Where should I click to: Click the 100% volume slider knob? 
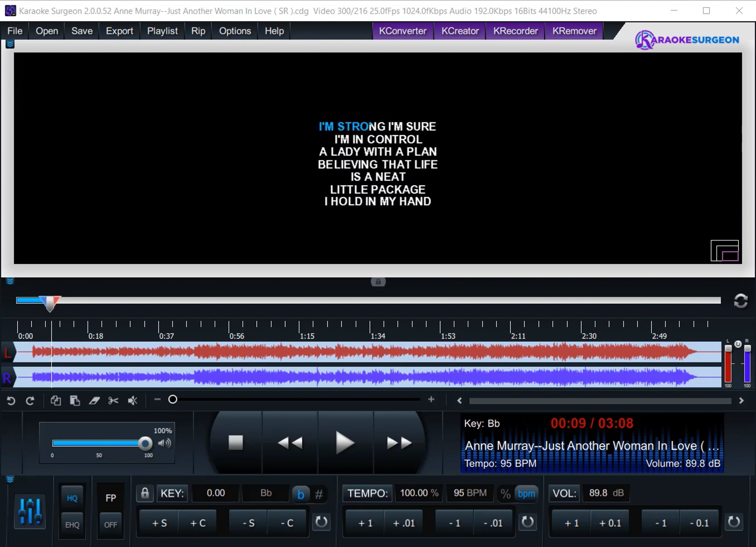tap(145, 443)
